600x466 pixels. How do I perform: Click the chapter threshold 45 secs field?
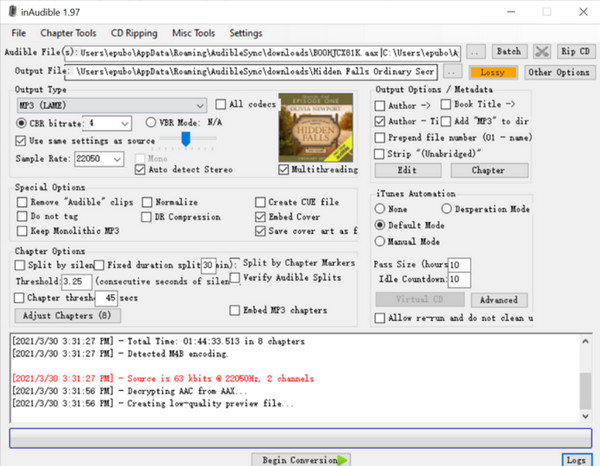pyautogui.click(x=106, y=298)
